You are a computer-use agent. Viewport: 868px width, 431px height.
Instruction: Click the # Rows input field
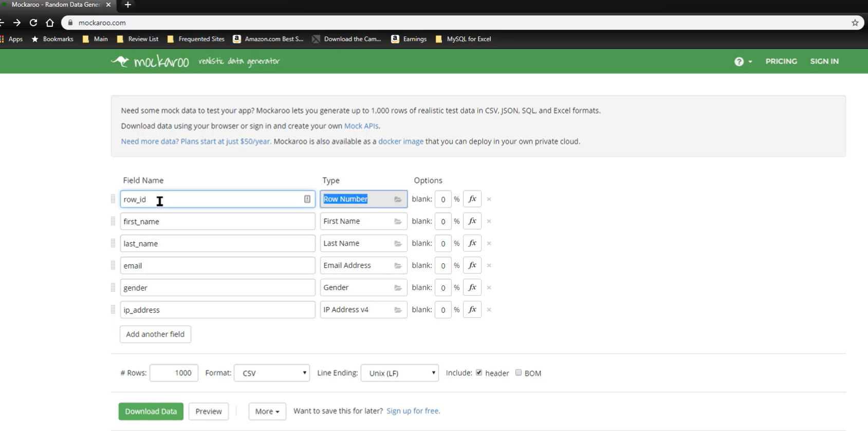click(x=174, y=373)
